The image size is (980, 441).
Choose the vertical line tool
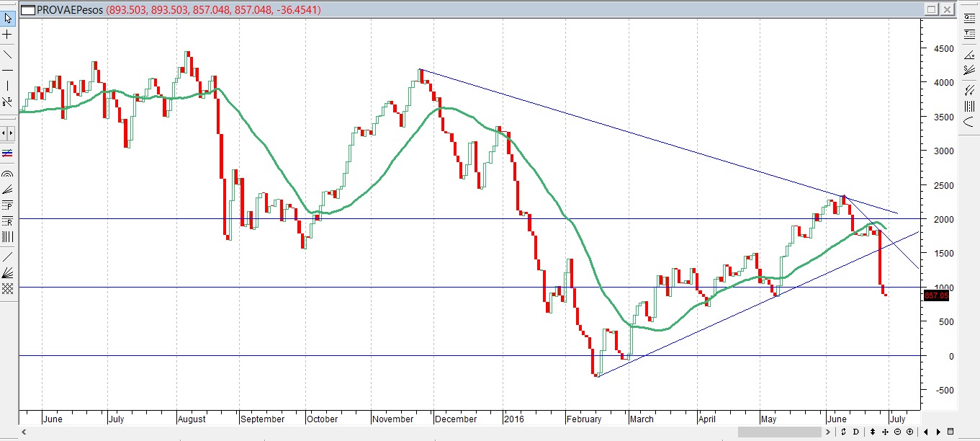point(8,86)
